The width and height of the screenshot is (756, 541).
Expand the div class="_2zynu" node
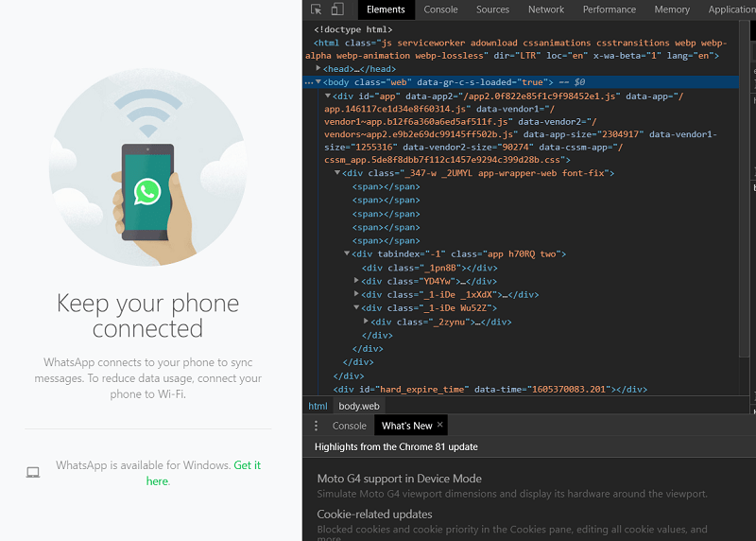[x=366, y=321]
